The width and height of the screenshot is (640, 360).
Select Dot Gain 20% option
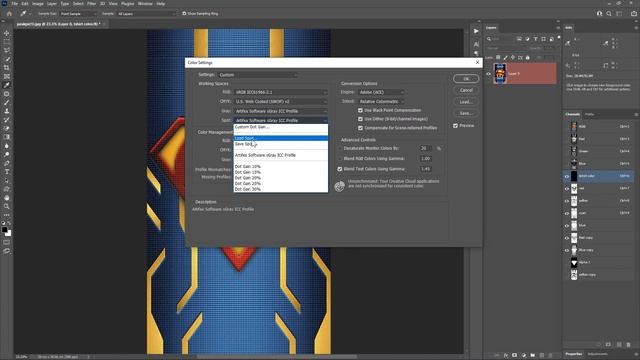[281, 178]
